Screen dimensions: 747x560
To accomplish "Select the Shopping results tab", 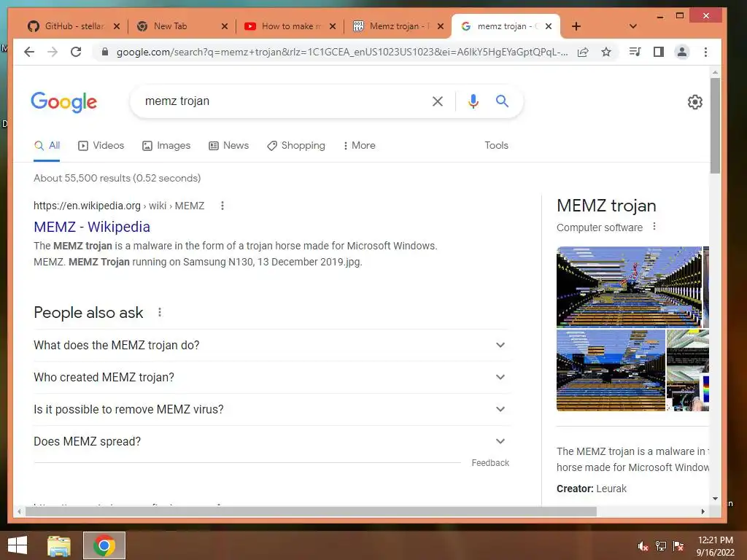I will coord(296,146).
